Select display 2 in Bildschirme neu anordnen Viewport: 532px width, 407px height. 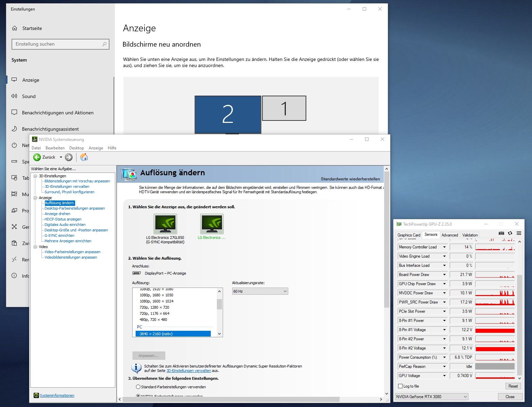(x=228, y=114)
